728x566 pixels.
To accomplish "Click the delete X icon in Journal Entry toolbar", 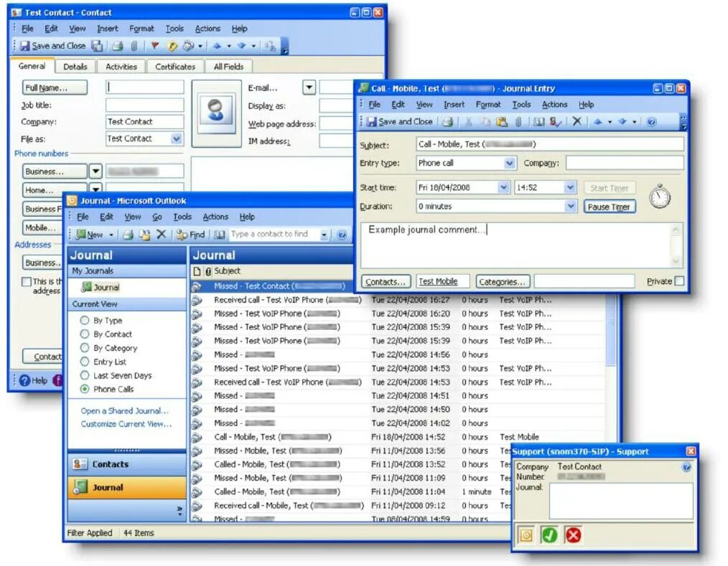I will 577,121.
